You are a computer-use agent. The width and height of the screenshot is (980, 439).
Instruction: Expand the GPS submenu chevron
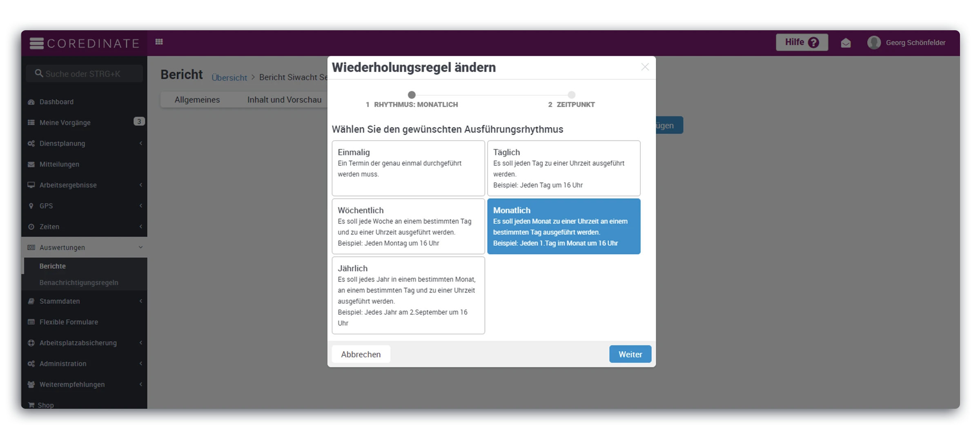click(140, 206)
